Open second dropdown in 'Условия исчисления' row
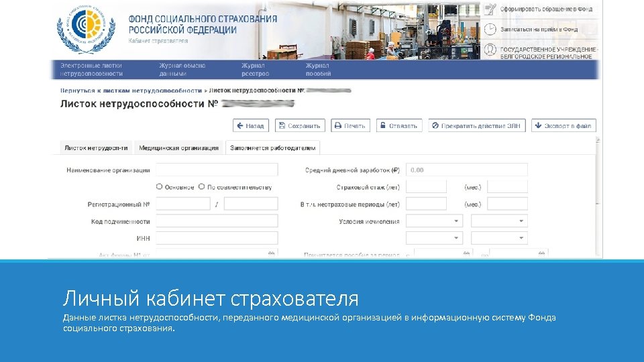Viewport: 644px width, 362px height. [499, 221]
